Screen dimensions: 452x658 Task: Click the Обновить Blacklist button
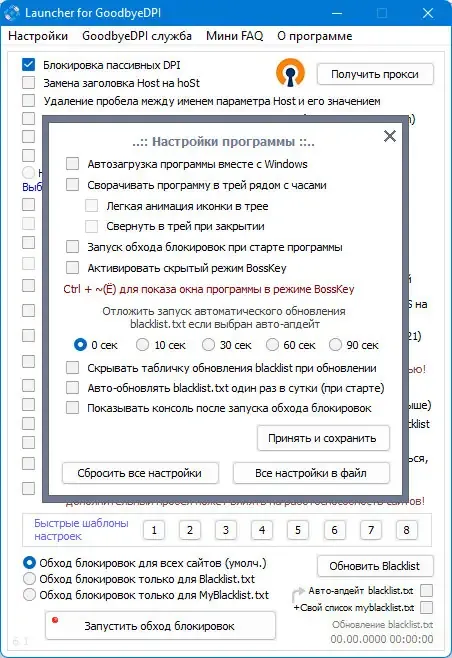pyautogui.click(x=375, y=566)
